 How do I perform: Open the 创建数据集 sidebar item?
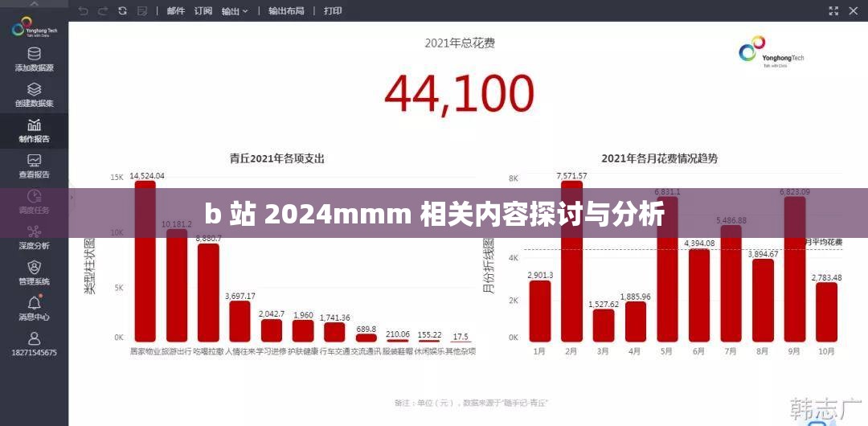point(34,96)
